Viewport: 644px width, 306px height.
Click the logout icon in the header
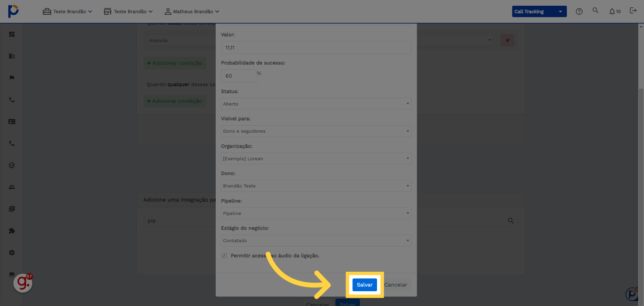click(x=633, y=11)
